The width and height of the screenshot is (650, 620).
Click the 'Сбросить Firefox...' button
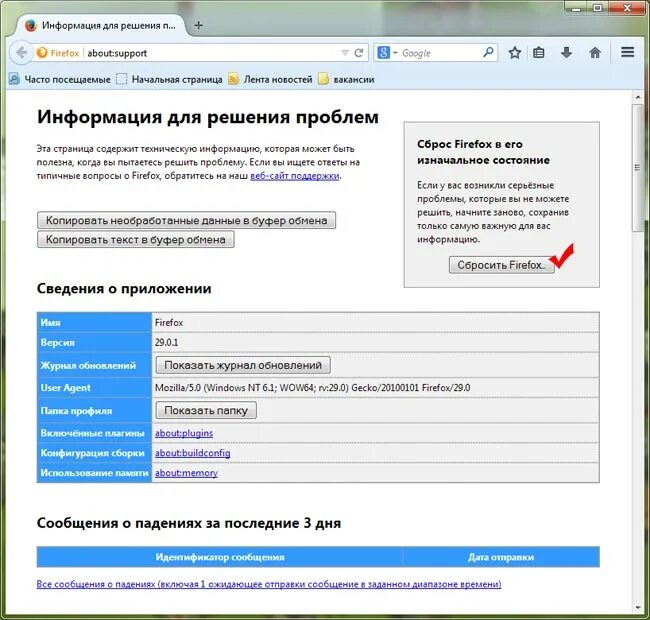[501, 265]
